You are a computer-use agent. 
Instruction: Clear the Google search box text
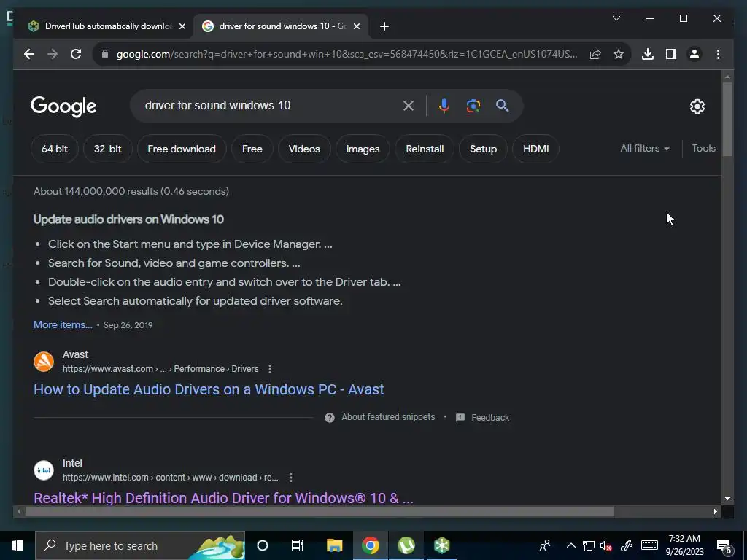click(x=409, y=106)
